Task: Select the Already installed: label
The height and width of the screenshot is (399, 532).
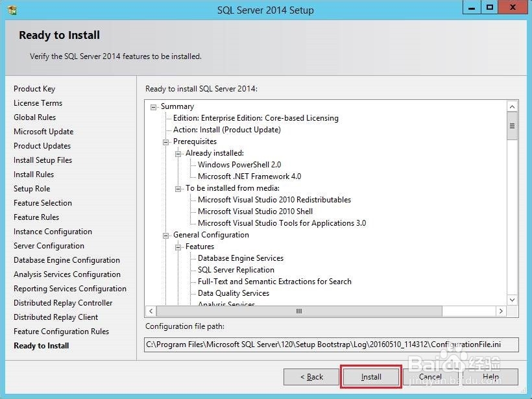Action: [x=215, y=153]
